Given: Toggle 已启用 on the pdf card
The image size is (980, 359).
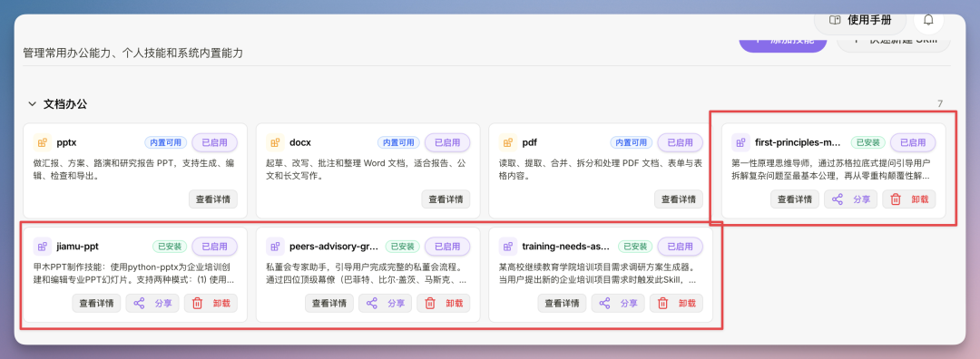Looking at the screenshot, I should [x=680, y=142].
